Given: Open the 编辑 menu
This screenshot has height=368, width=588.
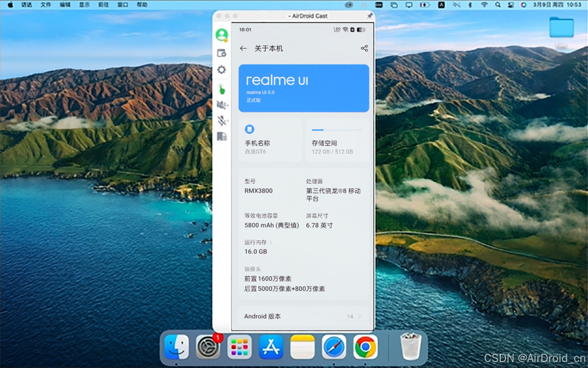Looking at the screenshot, I should pyautogui.click(x=65, y=4).
